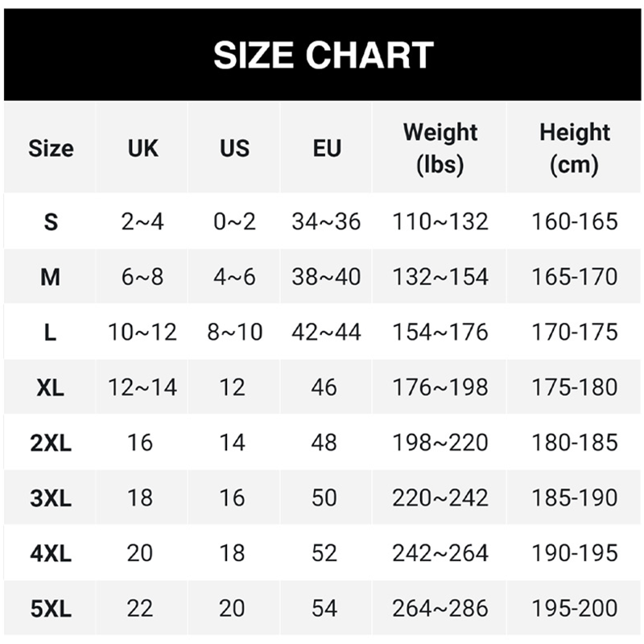Click the 2XL size row label
The width and height of the screenshot is (644, 644).
tap(51, 443)
